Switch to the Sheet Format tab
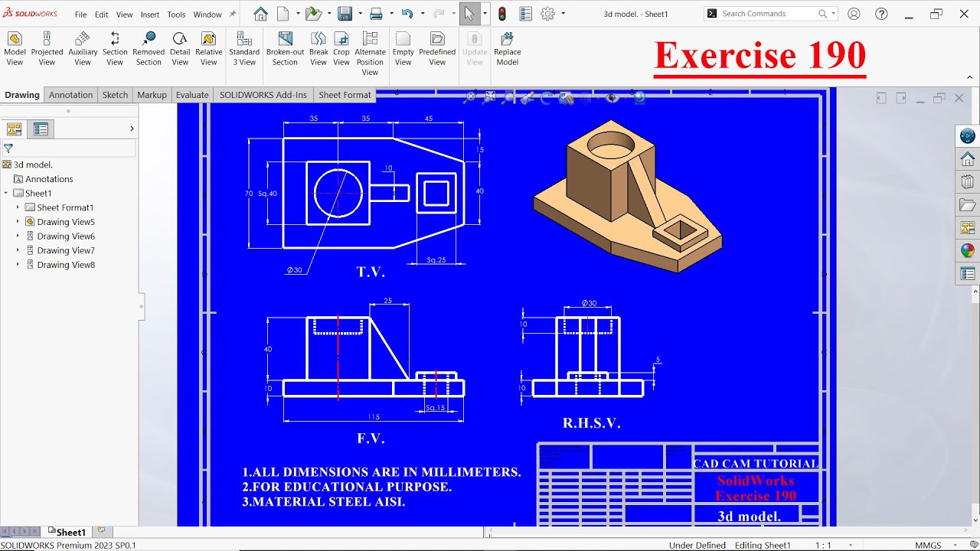 pyautogui.click(x=345, y=95)
